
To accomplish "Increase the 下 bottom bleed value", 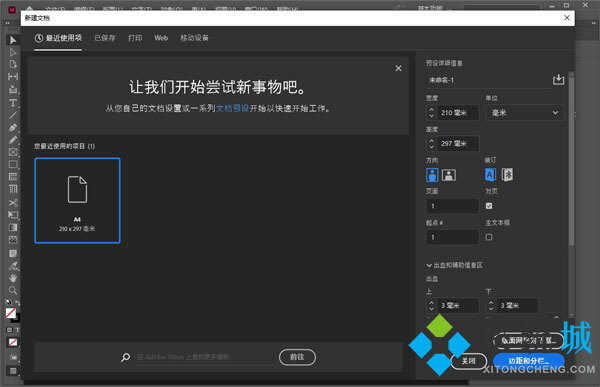I will coord(491,302).
